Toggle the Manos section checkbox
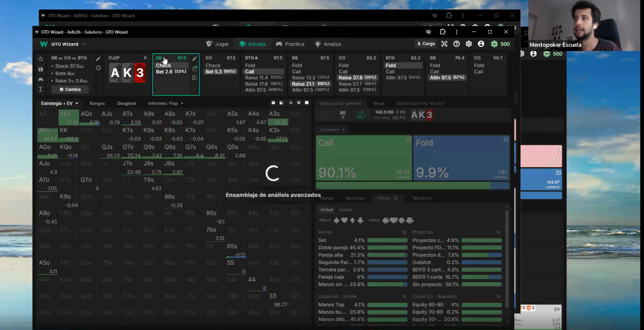The image size is (644, 330). tap(404, 232)
